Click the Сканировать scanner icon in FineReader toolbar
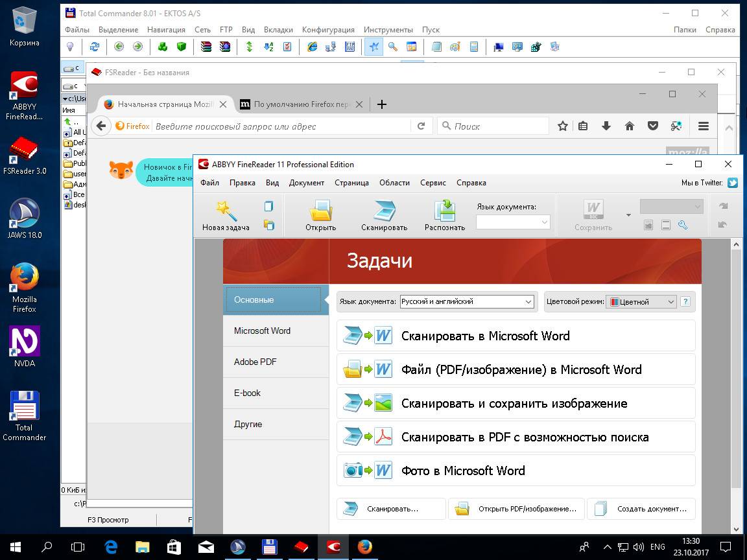747x560 pixels. (384, 211)
